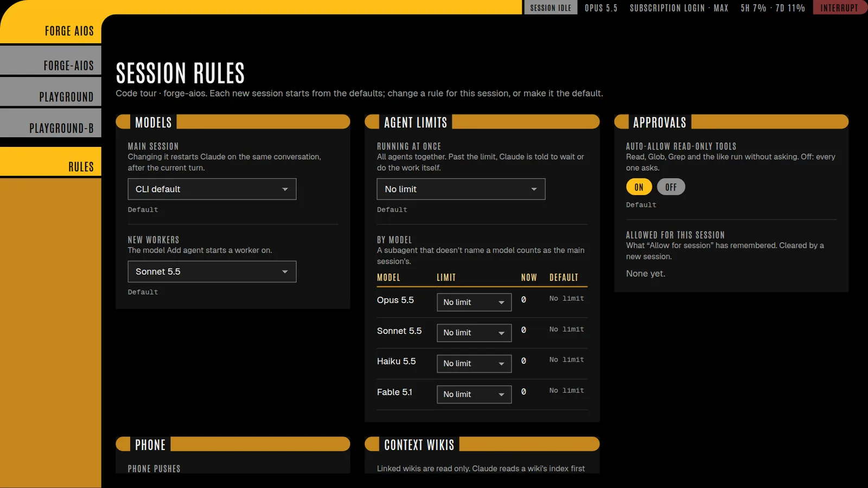The width and height of the screenshot is (868, 488).
Task: Click the 5H 7% · 7D 11% usage readout
Action: (x=773, y=8)
